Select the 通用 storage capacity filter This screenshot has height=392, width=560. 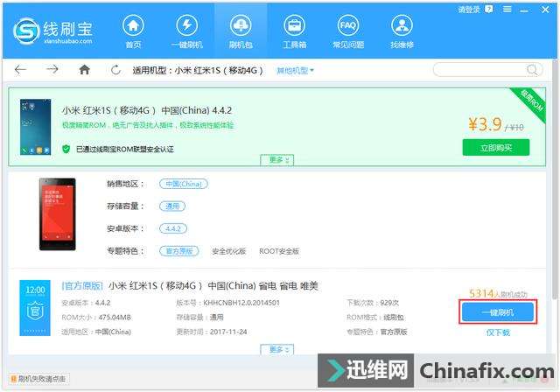pos(171,206)
